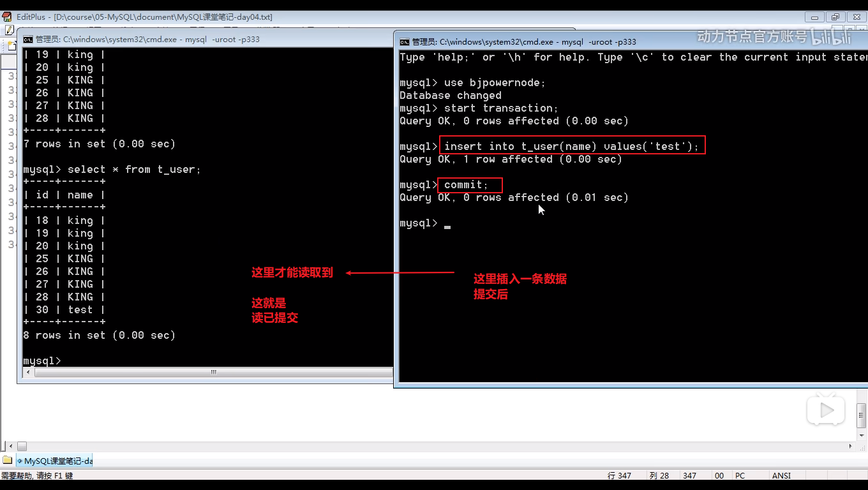
Task: Click the right cmd window title bar text
Action: (x=524, y=41)
